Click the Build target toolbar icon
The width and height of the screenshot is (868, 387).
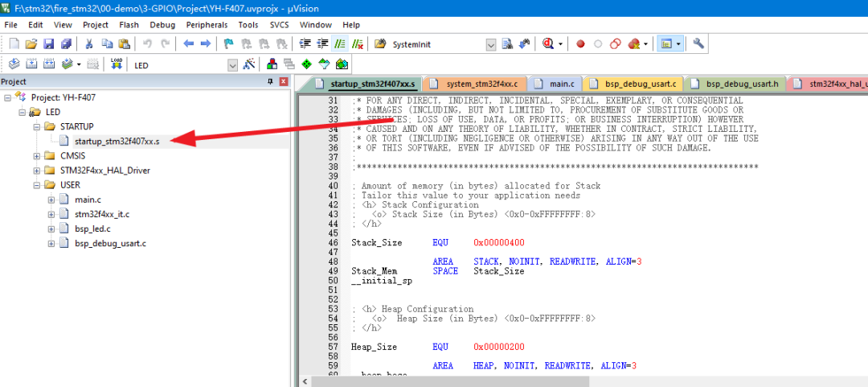31,64
